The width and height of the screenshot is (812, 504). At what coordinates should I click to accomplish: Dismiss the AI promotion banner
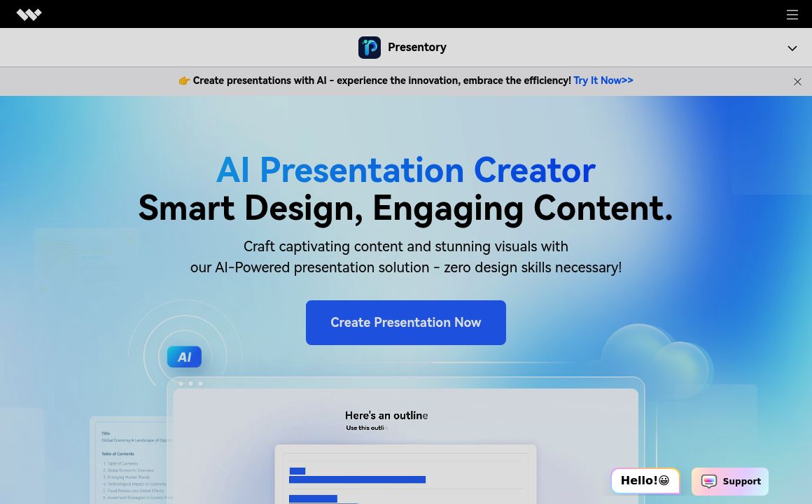(797, 81)
